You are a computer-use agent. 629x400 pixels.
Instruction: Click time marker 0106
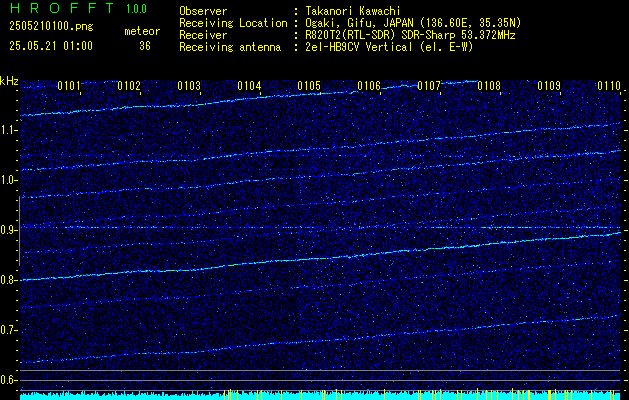pos(369,85)
